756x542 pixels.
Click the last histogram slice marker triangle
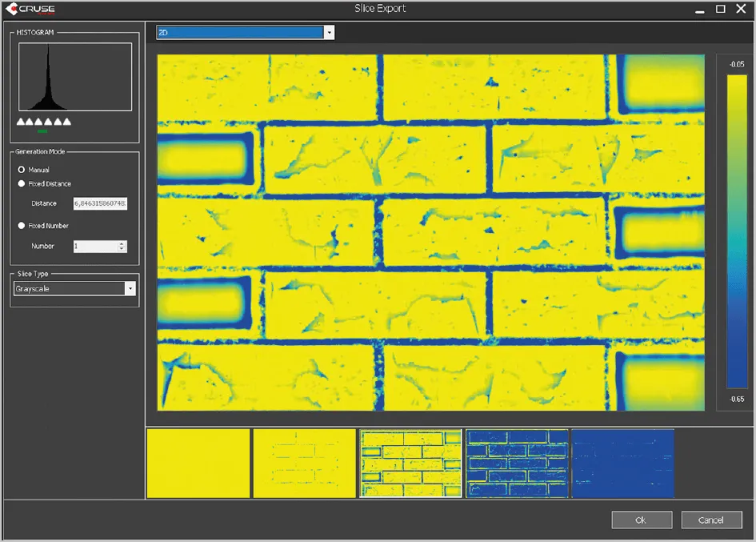67,122
